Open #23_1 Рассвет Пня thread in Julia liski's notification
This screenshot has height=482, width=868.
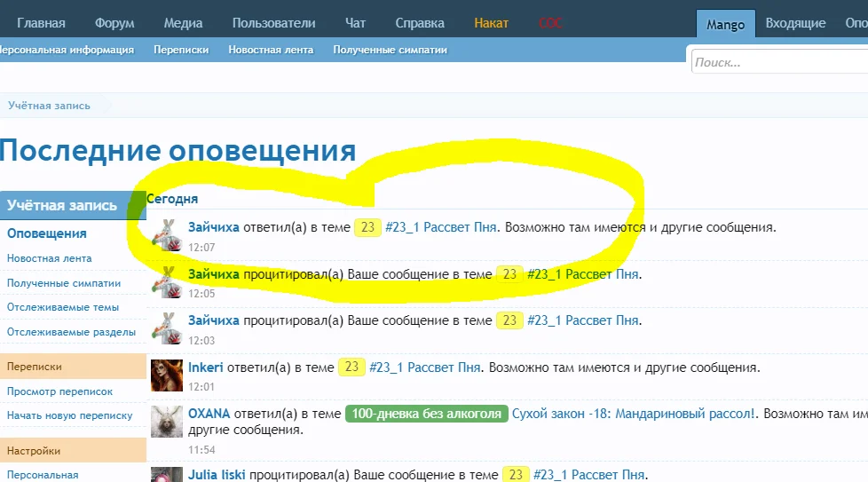pos(589,475)
